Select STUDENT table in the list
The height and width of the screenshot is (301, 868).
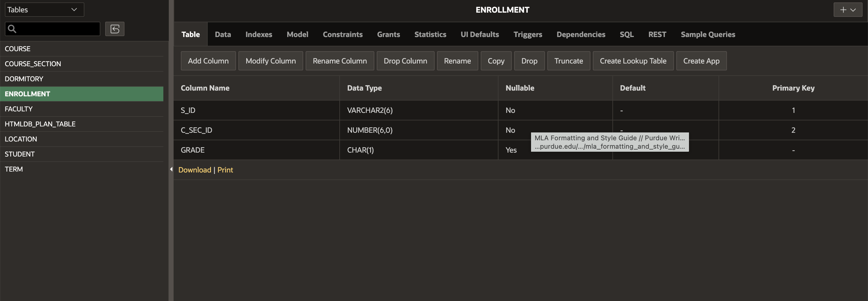(82, 154)
